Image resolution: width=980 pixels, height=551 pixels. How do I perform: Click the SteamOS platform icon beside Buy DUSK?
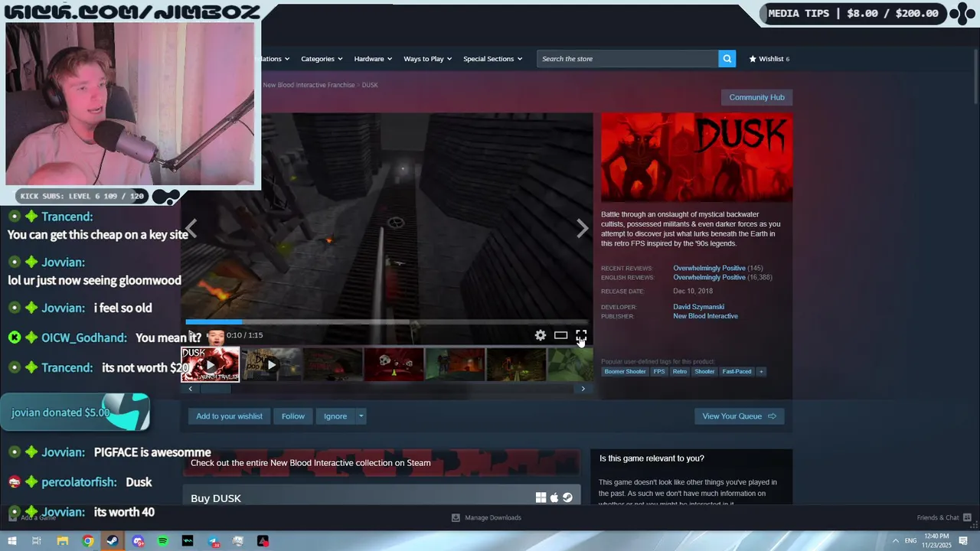[x=567, y=497]
